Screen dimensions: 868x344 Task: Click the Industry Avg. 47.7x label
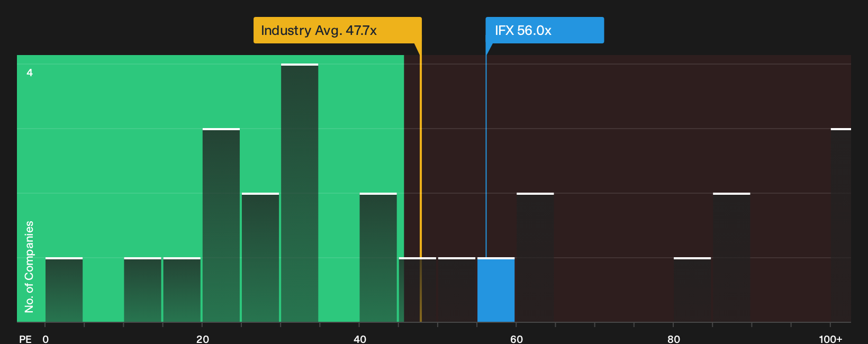point(338,30)
